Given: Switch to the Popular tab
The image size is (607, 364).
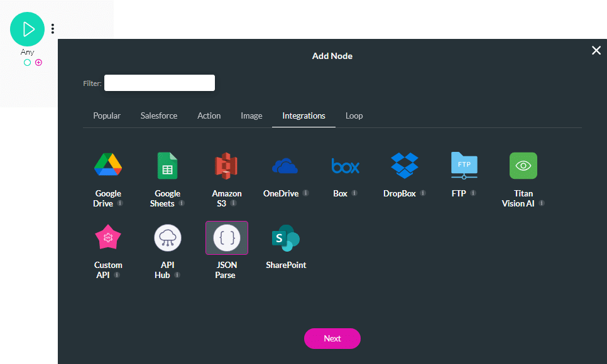Looking at the screenshot, I should tap(107, 115).
